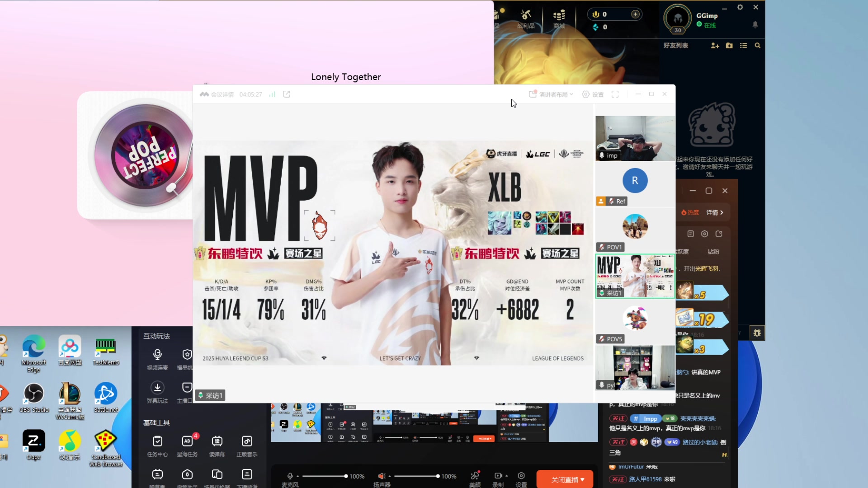The width and height of the screenshot is (868, 488).
Task: Select POV1 participant tile
Action: click(x=635, y=230)
